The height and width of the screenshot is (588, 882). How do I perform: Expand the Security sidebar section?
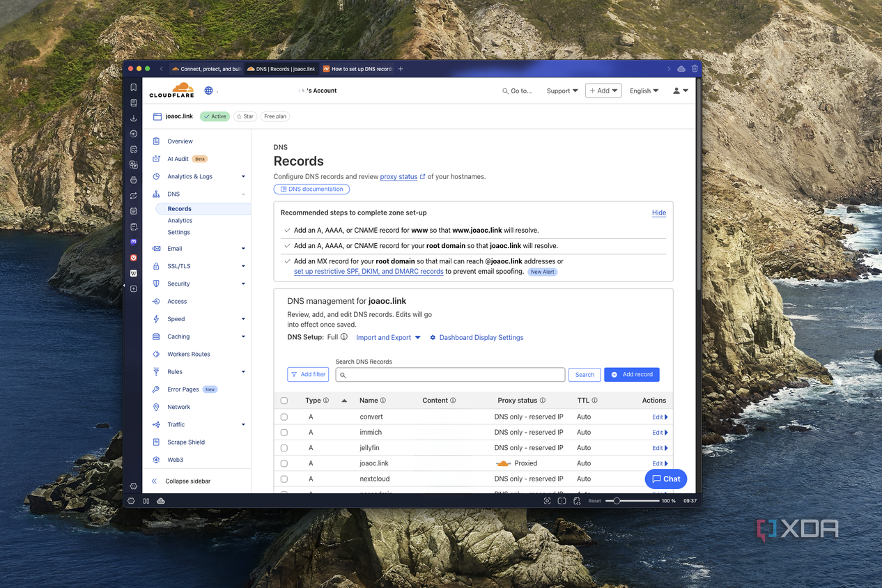click(243, 284)
